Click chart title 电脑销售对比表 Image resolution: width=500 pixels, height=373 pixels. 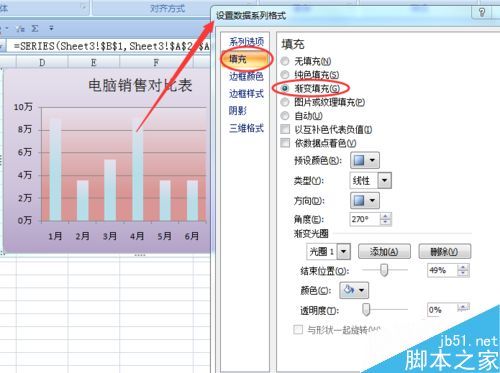pyautogui.click(x=140, y=85)
